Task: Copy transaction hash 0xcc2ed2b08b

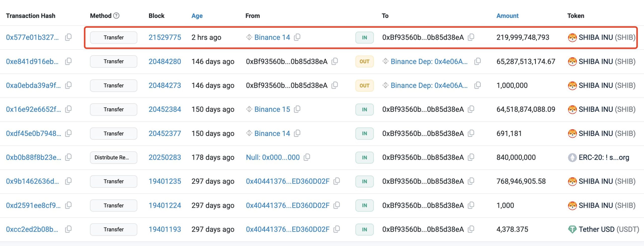Action: point(68,229)
